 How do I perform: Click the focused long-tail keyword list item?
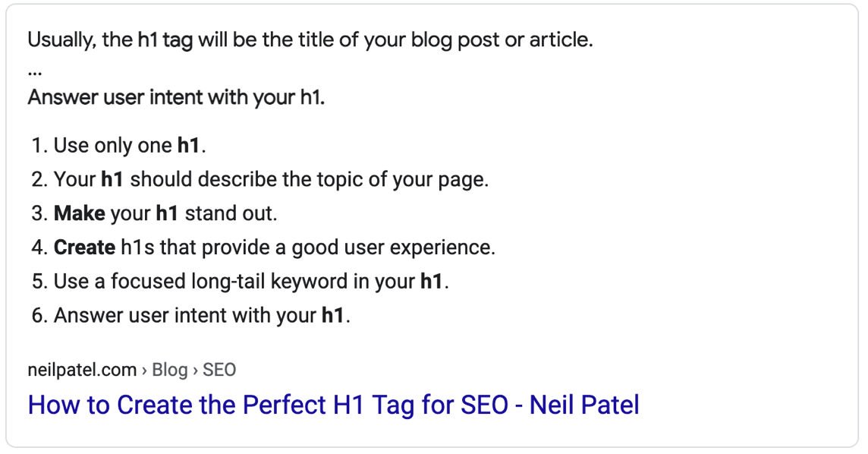coord(251,282)
